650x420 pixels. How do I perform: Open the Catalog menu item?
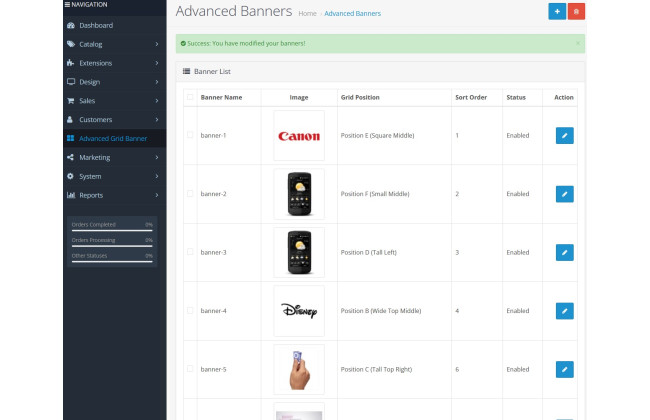pos(115,44)
